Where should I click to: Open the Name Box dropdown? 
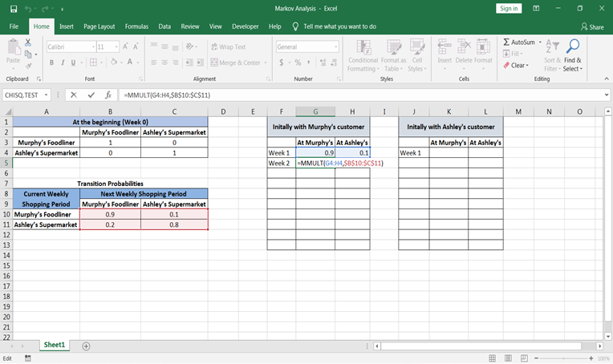coord(46,95)
